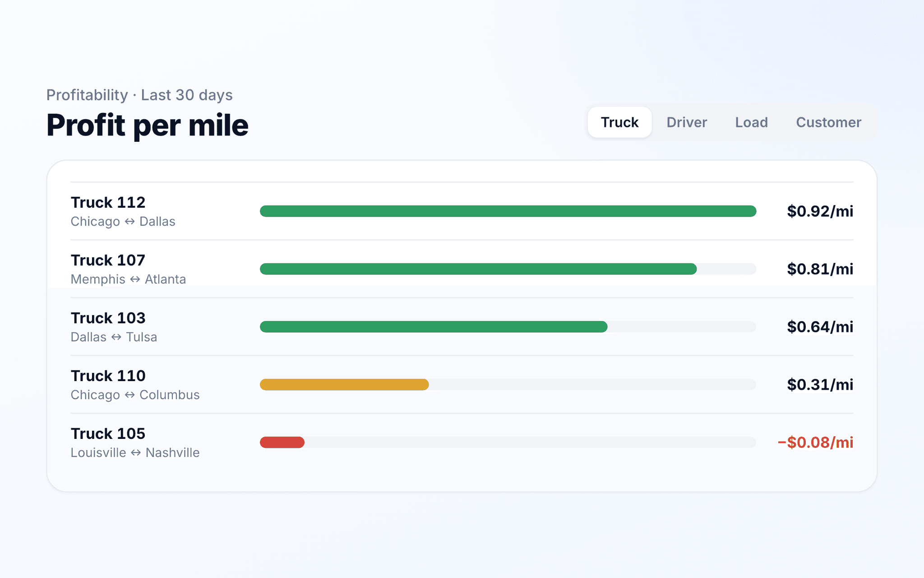Click the $0.92/mi value
The height and width of the screenshot is (578, 924).
click(820, 211)
